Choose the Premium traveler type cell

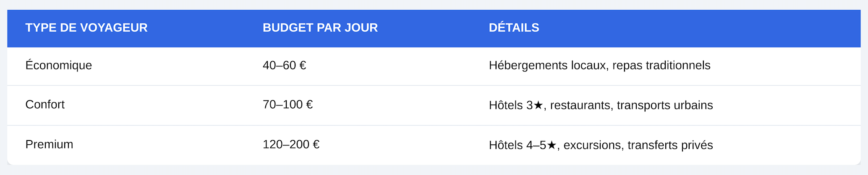[49, 145]
